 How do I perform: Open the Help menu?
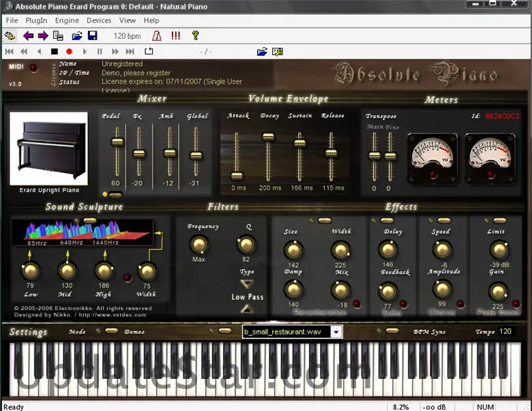point(151,20)
